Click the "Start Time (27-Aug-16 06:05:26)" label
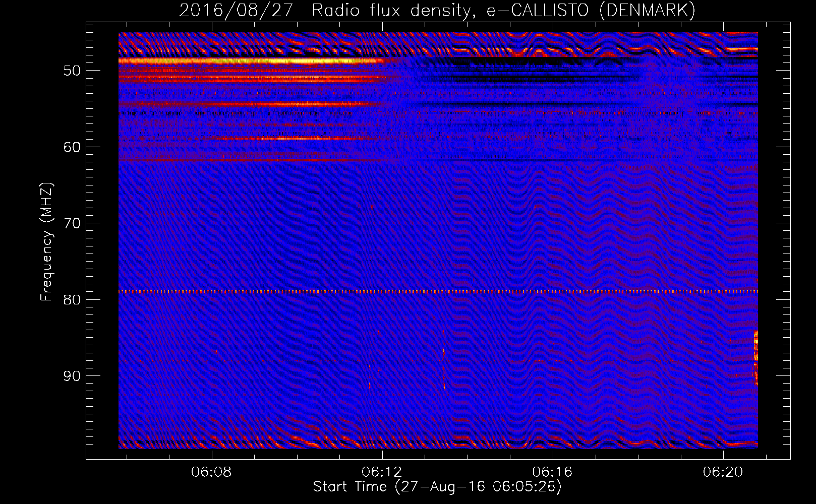 click(x=437, y=487)
